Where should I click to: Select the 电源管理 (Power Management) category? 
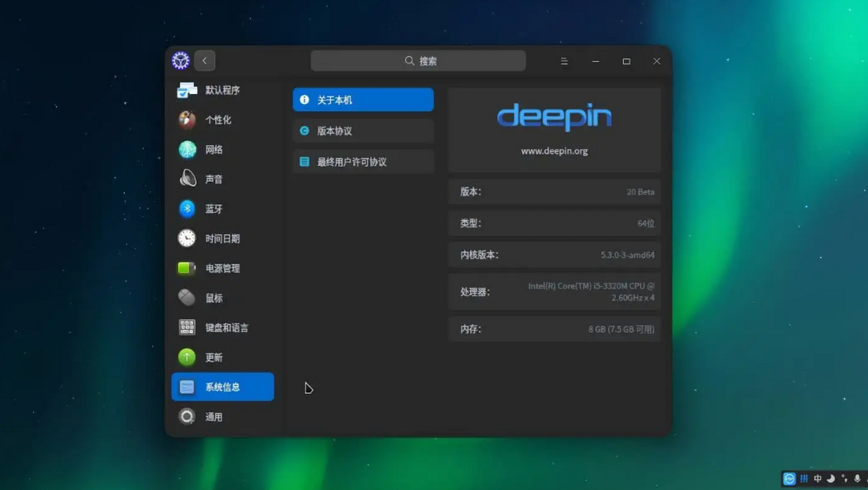pyautogui.click(x=223, y=268)
